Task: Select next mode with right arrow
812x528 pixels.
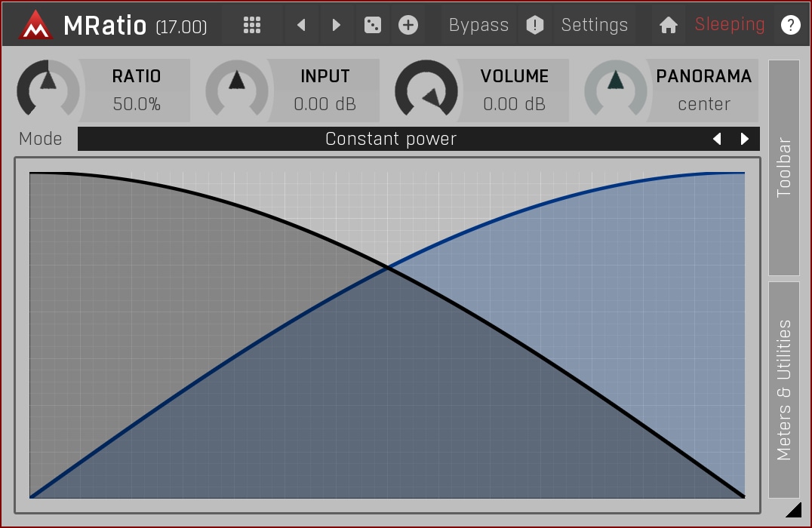Action: pos(745,139)
